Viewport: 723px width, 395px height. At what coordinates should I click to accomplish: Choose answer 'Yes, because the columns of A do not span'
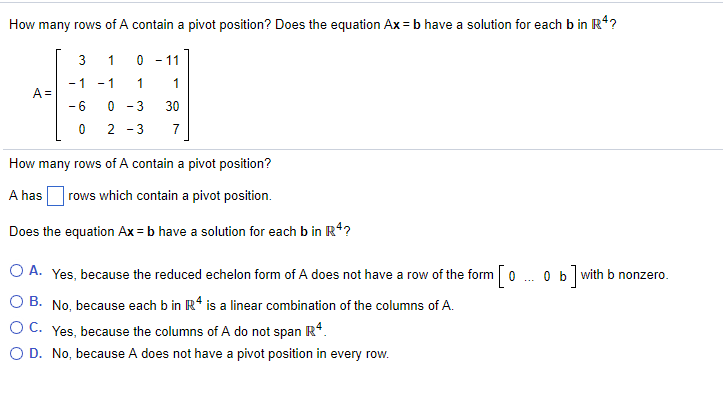coord(190,330)
